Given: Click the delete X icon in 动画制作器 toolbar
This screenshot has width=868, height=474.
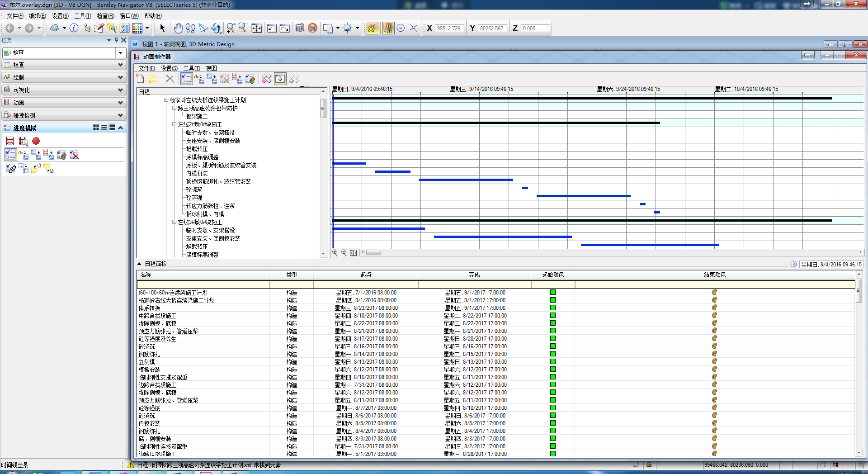Looking at the screenshot, I should [x=170, y=79].
